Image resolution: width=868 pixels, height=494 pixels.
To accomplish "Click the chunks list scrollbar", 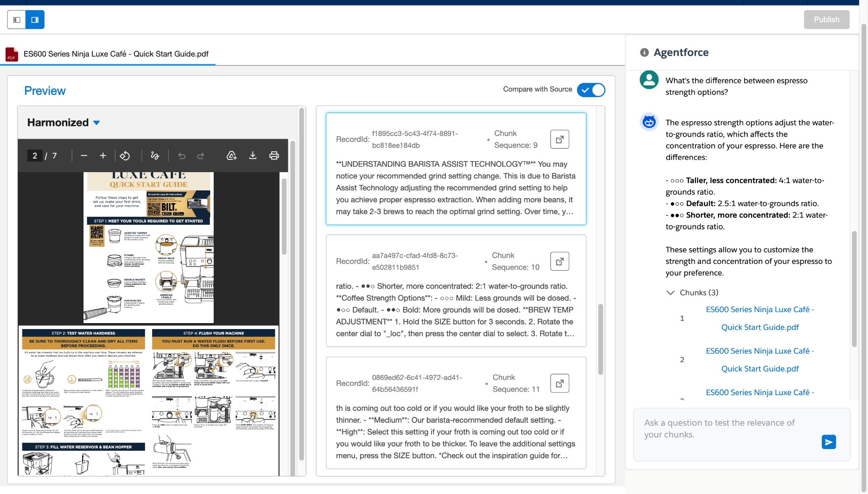I will click(x=601, y=339).
